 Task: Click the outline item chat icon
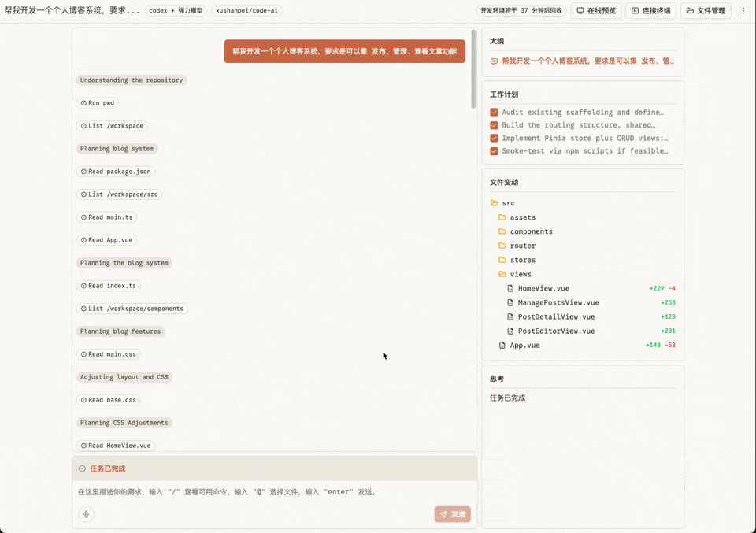coord(494,61)
